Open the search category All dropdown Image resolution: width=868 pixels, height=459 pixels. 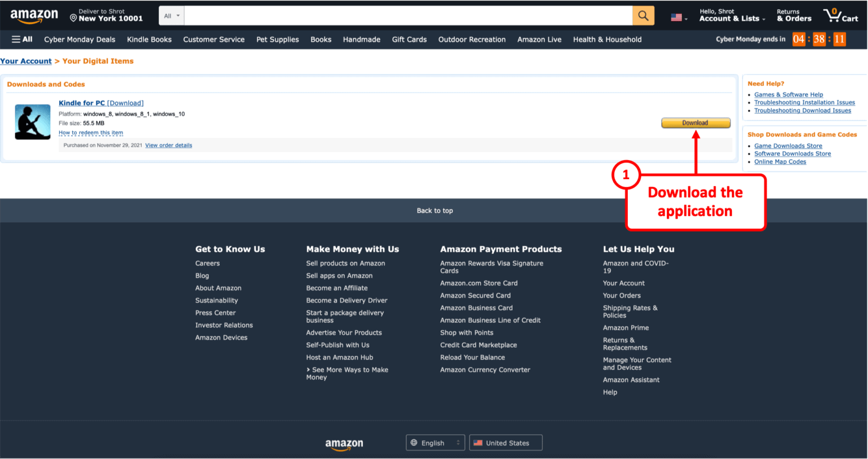tap(171, 15)
